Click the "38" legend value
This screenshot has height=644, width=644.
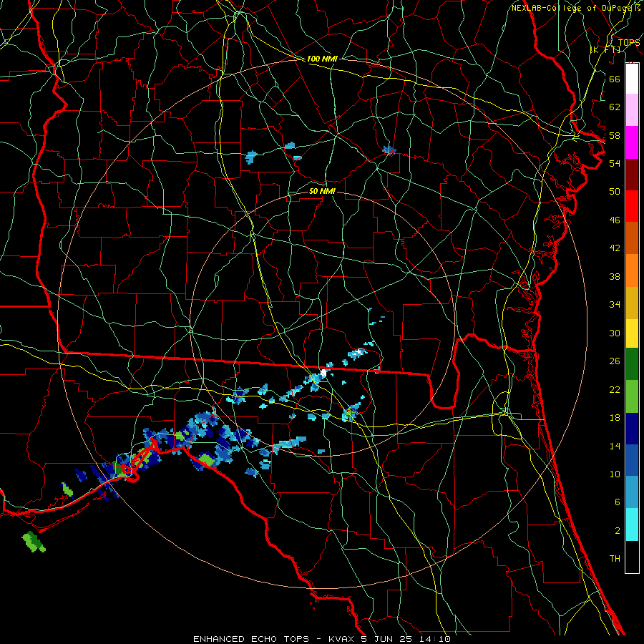pos(615,277)
